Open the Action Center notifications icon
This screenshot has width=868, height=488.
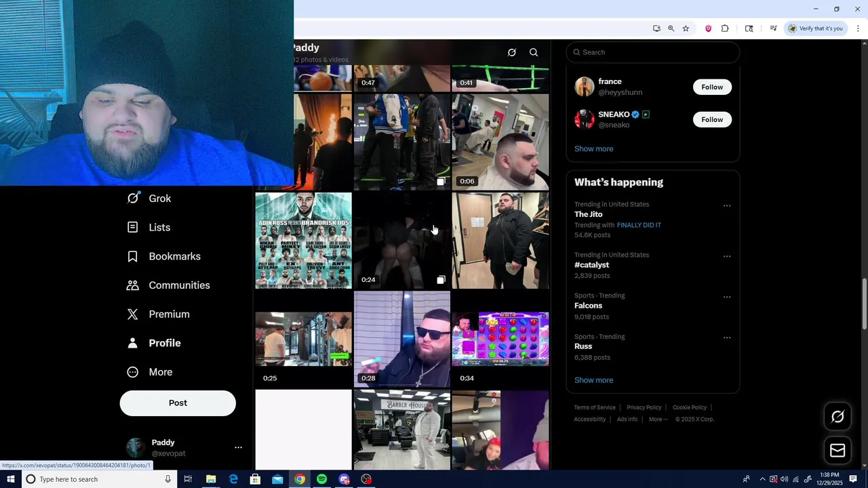853,479
